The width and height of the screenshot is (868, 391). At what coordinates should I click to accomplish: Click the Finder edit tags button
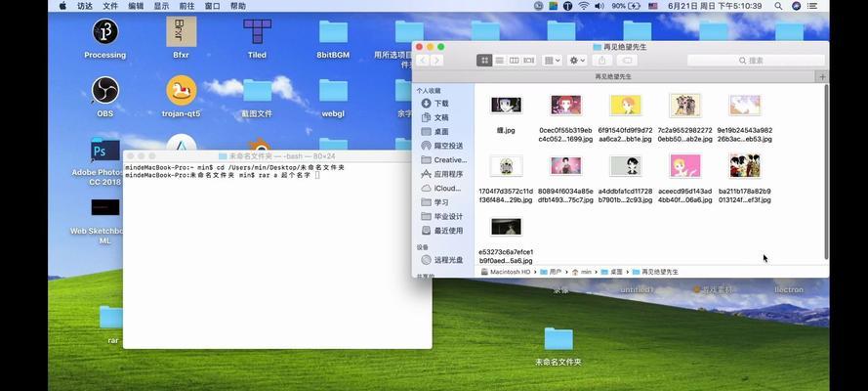click(x=627, y=61)
